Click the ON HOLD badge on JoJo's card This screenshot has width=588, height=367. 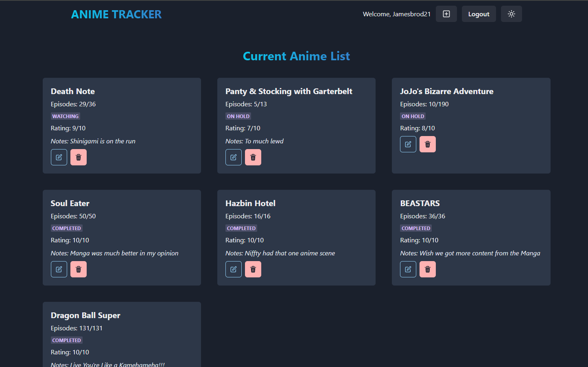coord(413,116)
